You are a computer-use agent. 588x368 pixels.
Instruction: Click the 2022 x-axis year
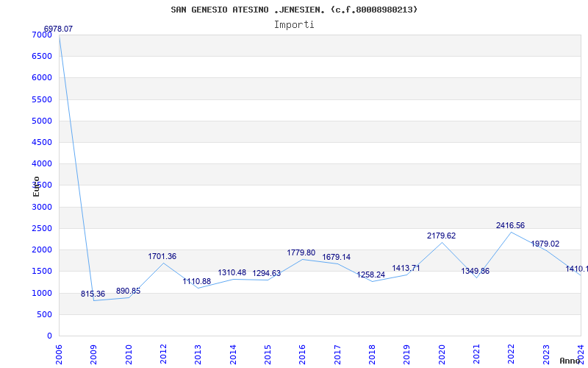512,354
